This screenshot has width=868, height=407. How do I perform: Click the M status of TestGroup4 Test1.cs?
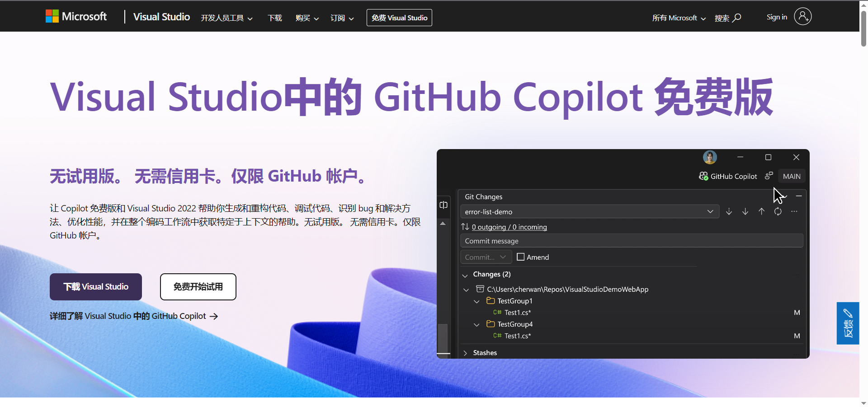(x=797, y=336)
